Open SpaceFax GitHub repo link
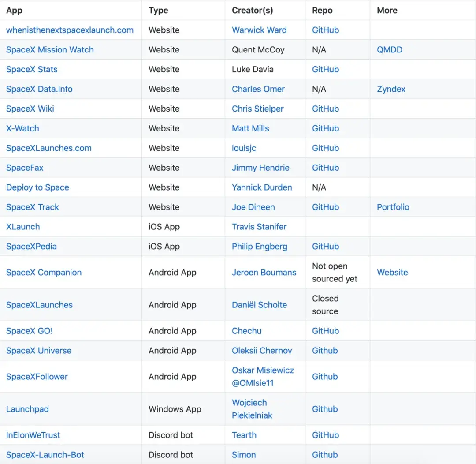The height and width of the screenshot is (464, 476). (x=325, y=168)
